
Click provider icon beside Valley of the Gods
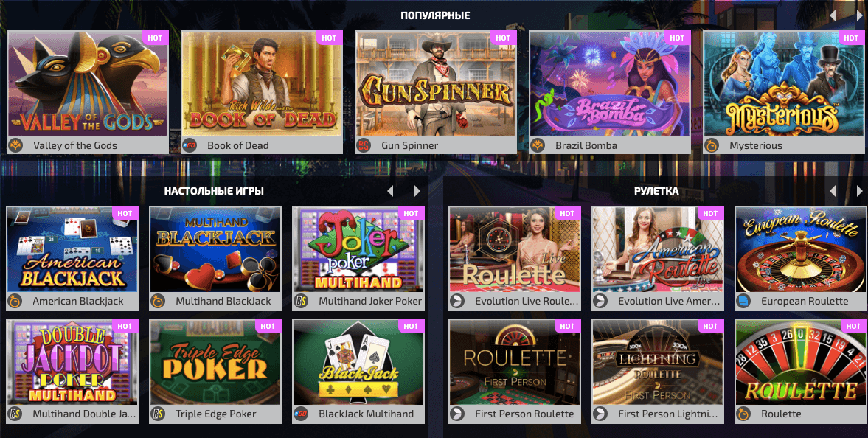(15, 145)
